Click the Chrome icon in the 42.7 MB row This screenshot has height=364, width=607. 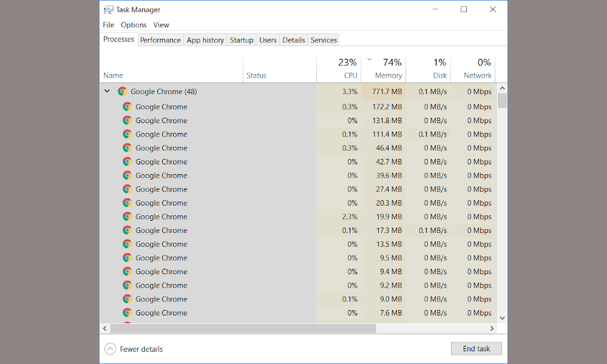click(127, 162)
